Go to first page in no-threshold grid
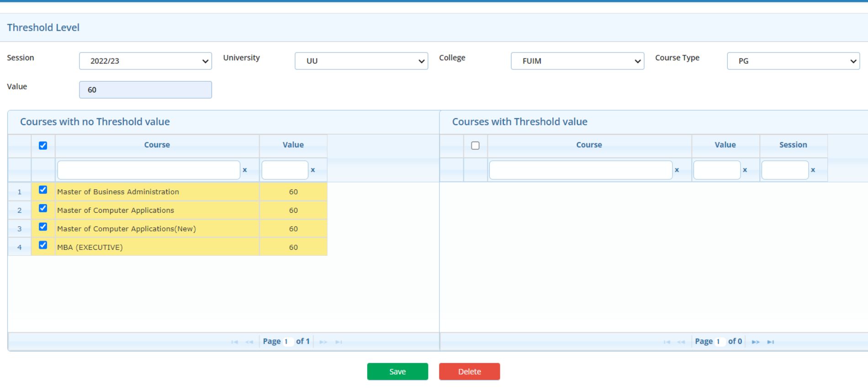 [234, 342]
